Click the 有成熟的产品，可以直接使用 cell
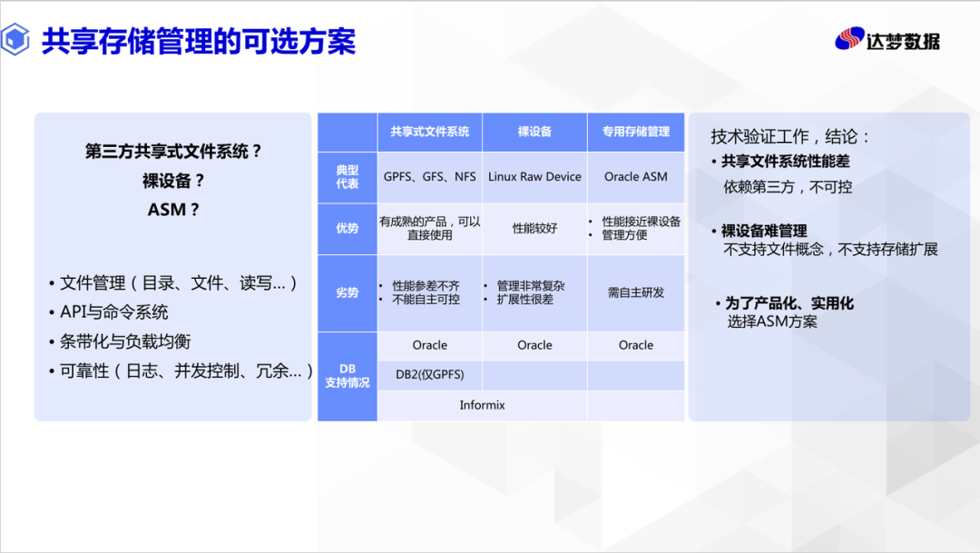The height and width of the screenshot is (553, 980). 430,228
